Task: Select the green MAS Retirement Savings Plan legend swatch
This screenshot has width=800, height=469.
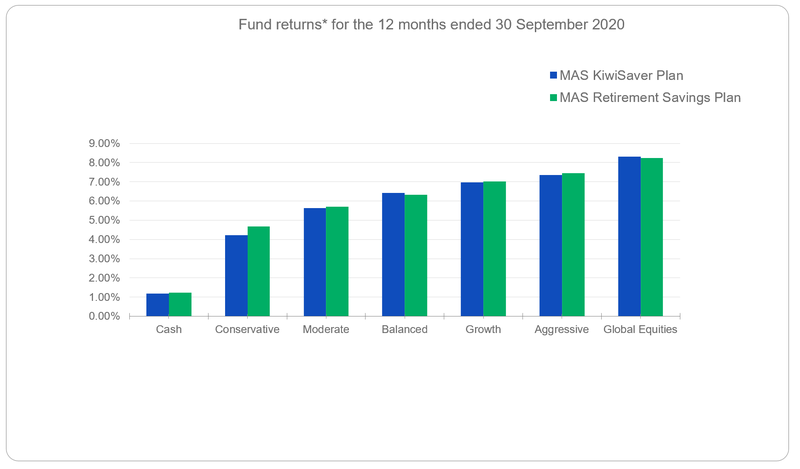Action: coord(553,97)
